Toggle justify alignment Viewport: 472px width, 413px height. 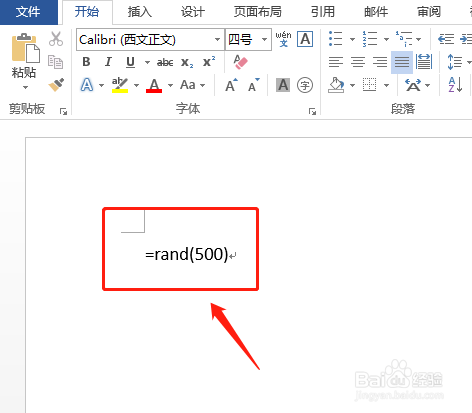[x=402, y=62]
